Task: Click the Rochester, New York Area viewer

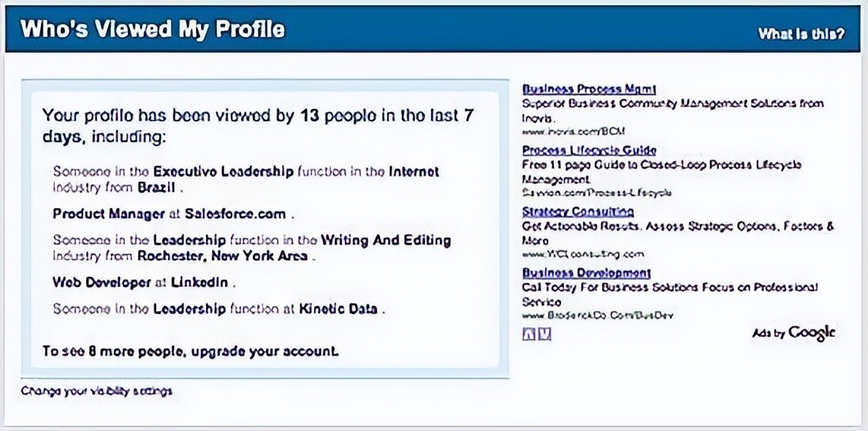Action: coord(251,248)
